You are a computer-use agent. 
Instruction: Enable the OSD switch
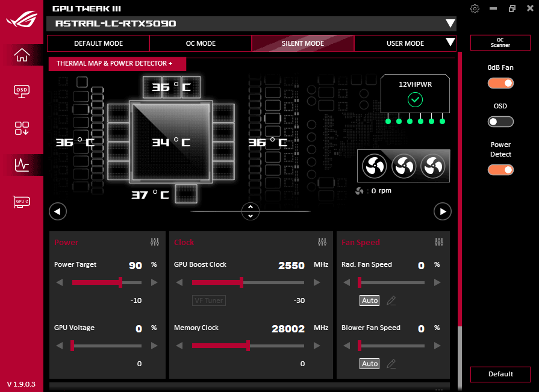tap(500, 122)
